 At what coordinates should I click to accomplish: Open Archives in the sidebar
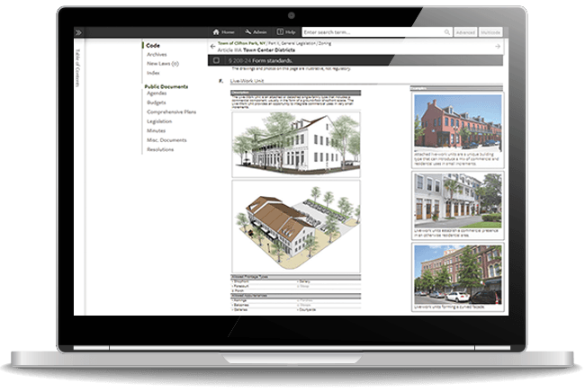coord(157,55)
